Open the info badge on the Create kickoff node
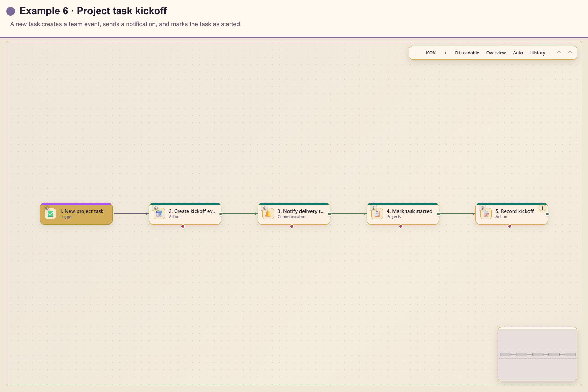The height and width of the screenshot is (392, 588). [x=156, y=208]
